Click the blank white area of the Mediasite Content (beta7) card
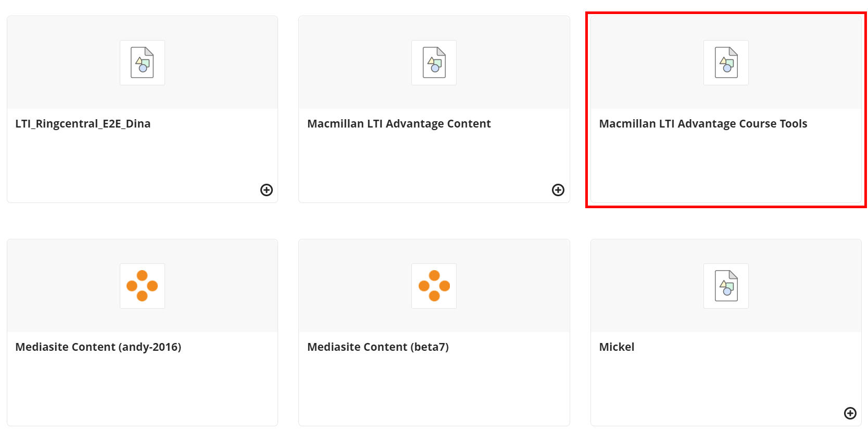The height and width of the screenshot is (432, 868). pyautogui.click(x=434, y=390)
